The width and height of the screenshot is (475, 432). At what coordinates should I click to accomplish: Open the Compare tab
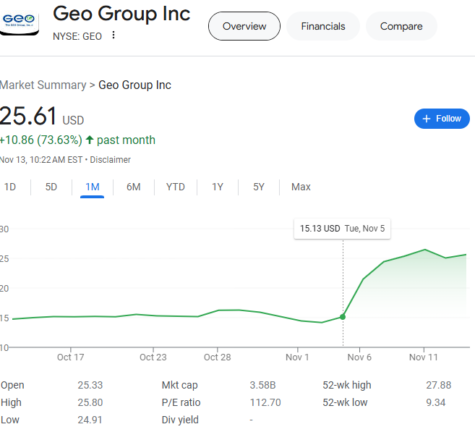point(401,26)
